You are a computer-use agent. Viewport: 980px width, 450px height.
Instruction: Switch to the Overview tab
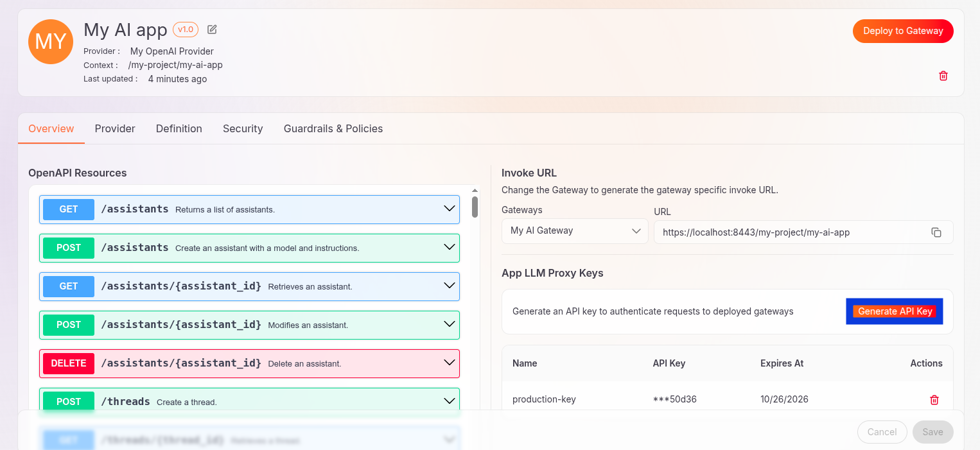click(x=51, y=128)
